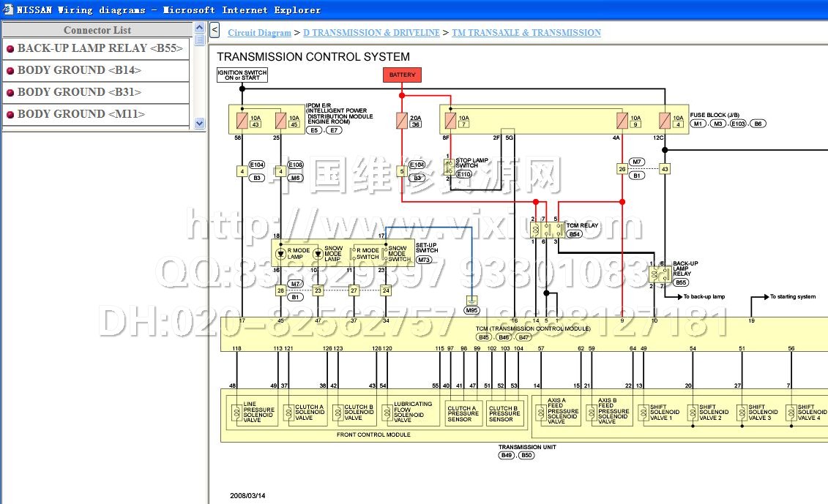Screen dimensions: 828x504
Task: Select the B46 connector label
Action: tap(504, 337)
